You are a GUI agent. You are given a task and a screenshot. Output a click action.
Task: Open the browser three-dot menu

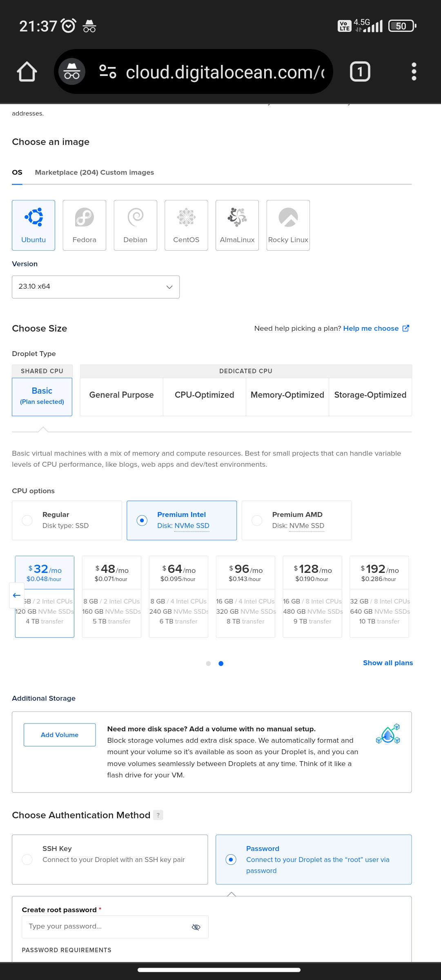pos(414,72)
